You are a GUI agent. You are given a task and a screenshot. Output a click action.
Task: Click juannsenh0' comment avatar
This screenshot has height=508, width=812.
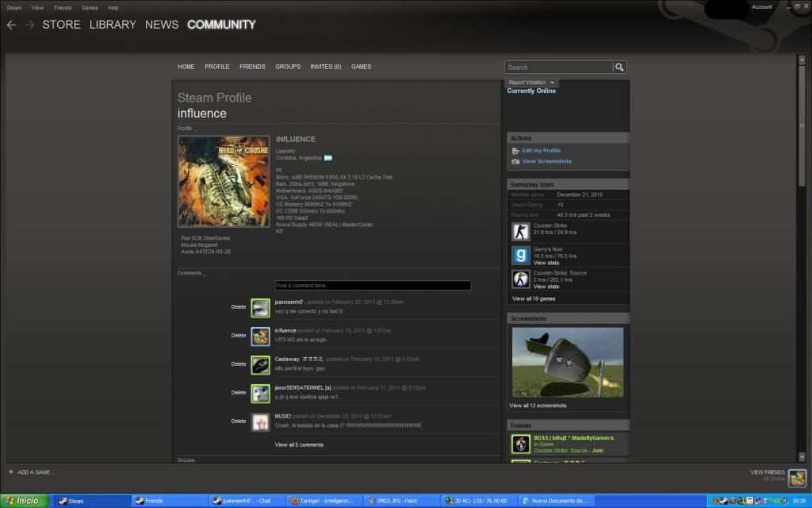[260, 308]
